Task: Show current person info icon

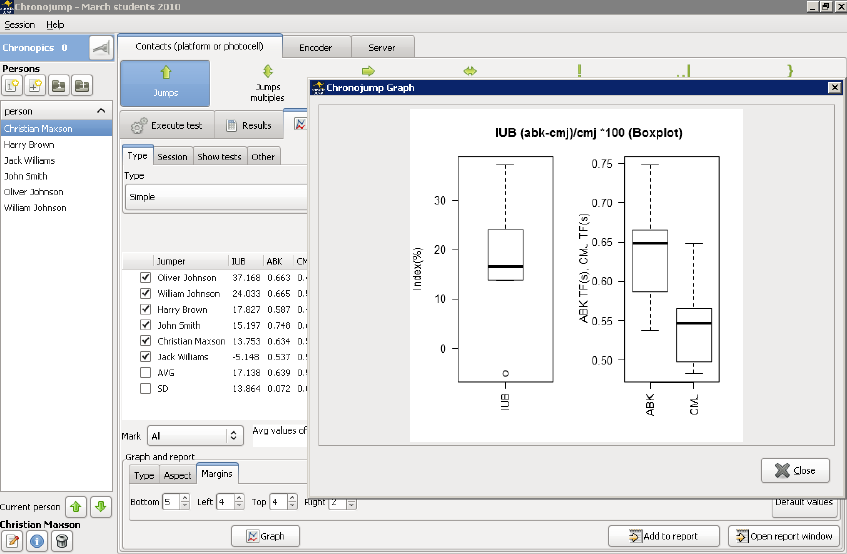Action: pos(37,541)
